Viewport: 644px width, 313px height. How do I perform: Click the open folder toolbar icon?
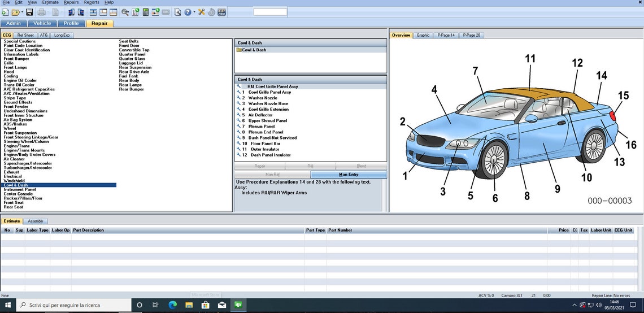16,12
